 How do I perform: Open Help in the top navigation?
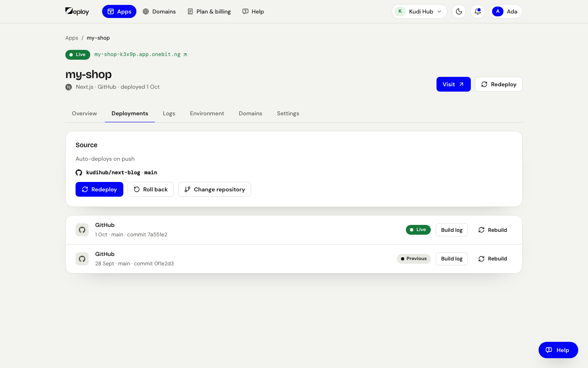(253, 11)
